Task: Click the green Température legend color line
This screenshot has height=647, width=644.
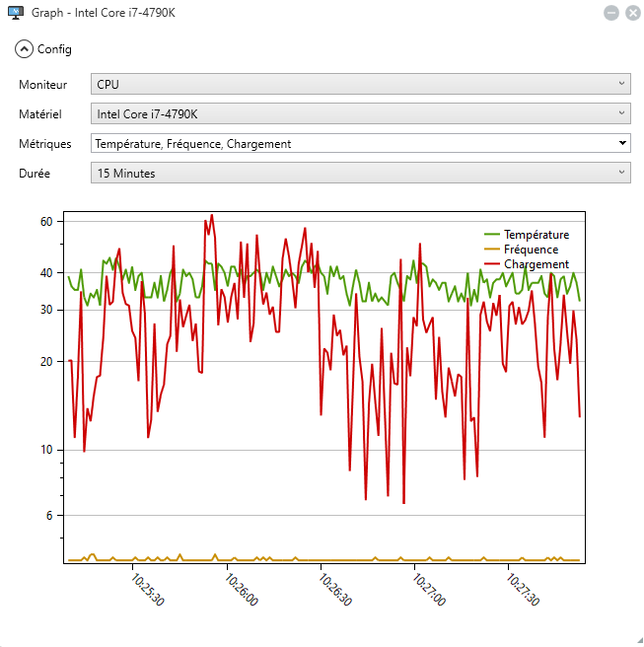Action: pos(492,235)
